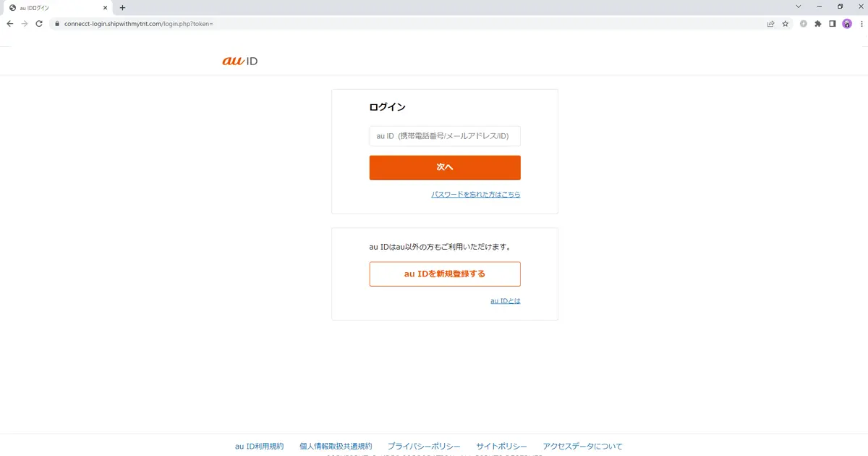
Task: Minimize the browser window
Action: [820, 7]
